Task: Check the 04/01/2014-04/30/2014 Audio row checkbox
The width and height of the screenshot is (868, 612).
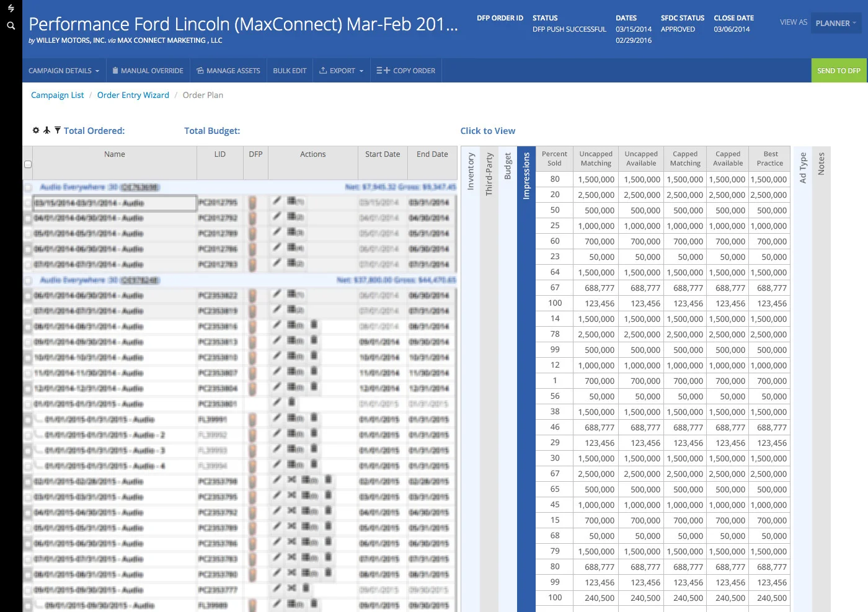Action: tap(28, 218)
